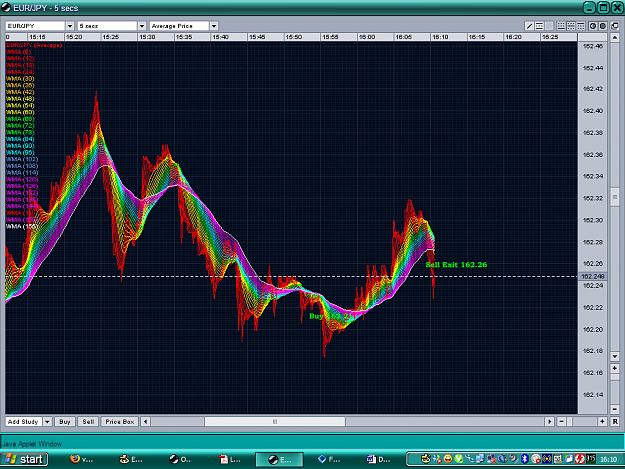Click the half-filled circle toolbar icon

click(593, 26)
